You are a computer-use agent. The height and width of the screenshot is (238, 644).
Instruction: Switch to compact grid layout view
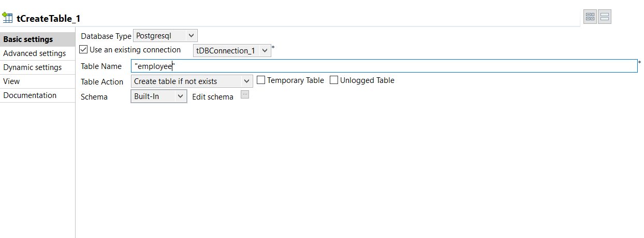pos(590,17)
